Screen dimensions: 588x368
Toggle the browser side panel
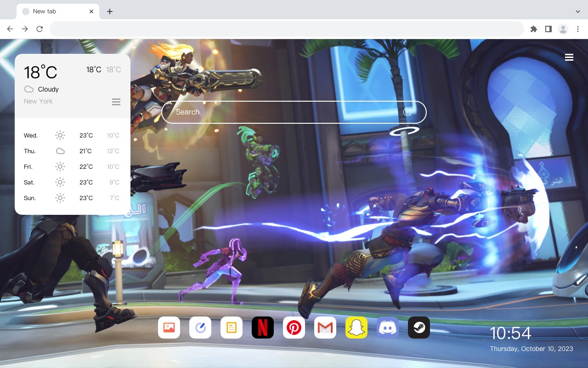[548, 29]
